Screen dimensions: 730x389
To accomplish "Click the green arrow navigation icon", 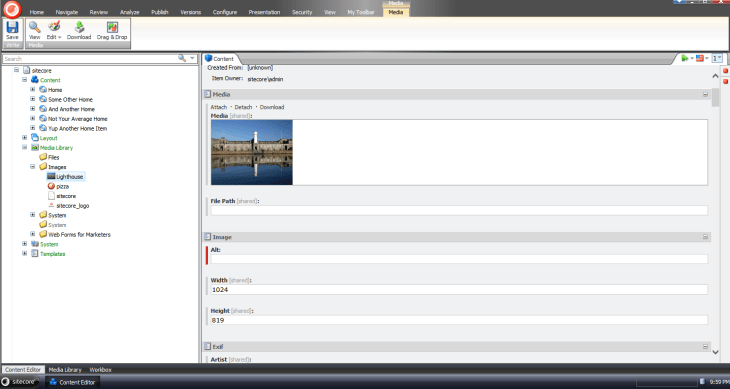I will click(685, 58).
